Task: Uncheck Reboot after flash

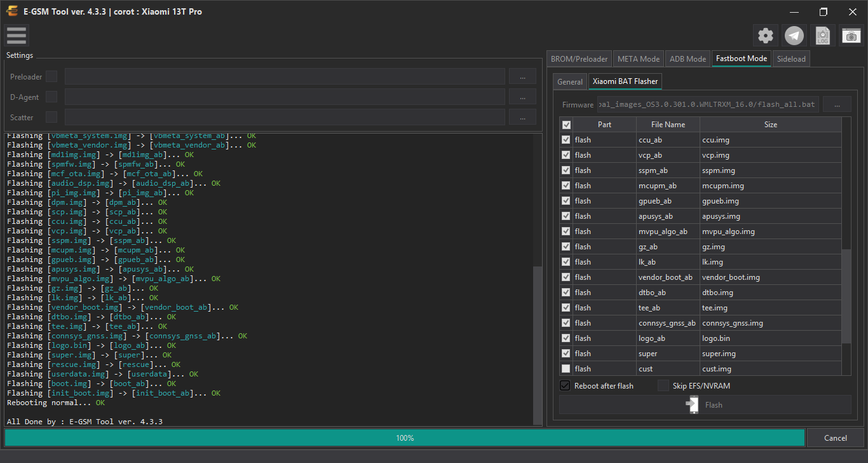Action: [x=565, y=385]
